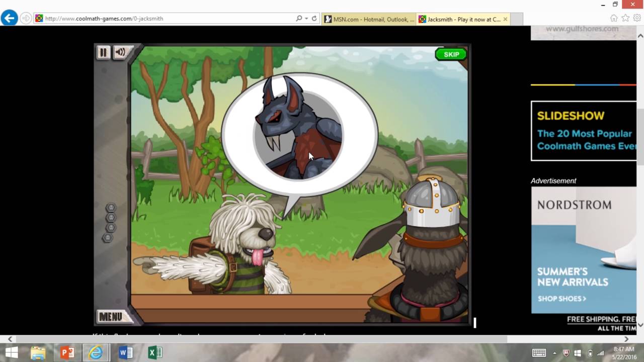Click the vertical scrollbar down arrow
This screenshot has width=644, height=362.
coord(640,324)
